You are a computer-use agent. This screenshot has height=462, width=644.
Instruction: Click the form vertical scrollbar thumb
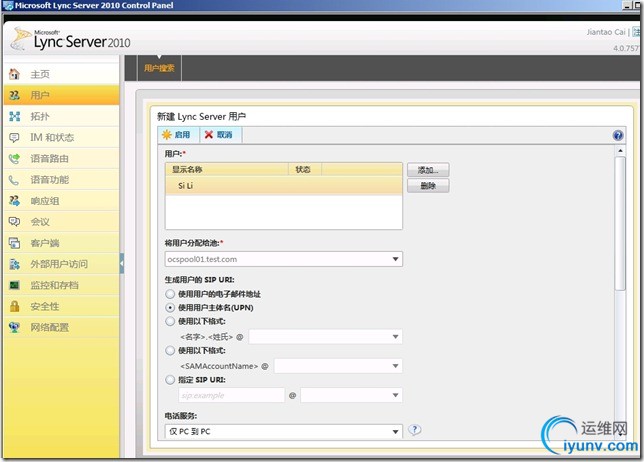[x=620, y=224]
